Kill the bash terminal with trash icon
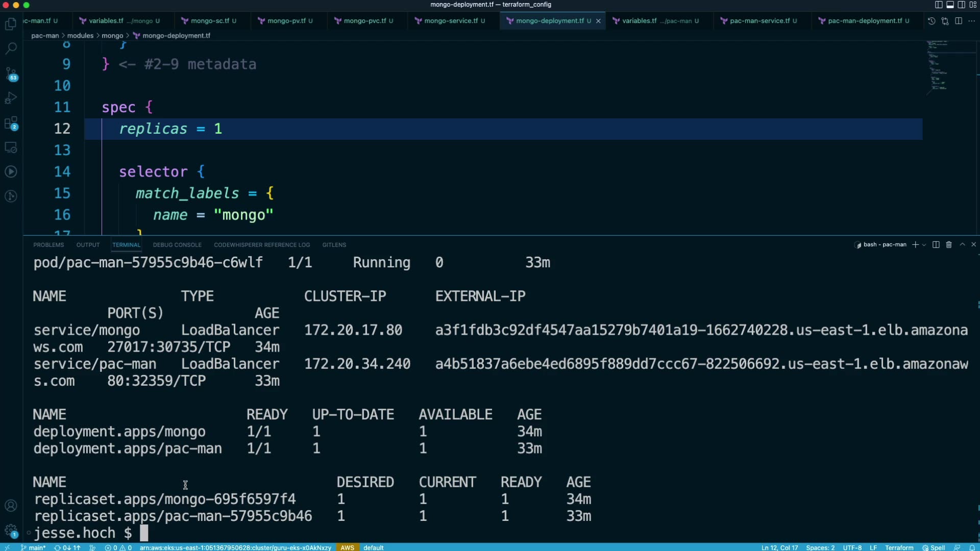The height and width of the screenshot is (551, 980). pos(949,245)
